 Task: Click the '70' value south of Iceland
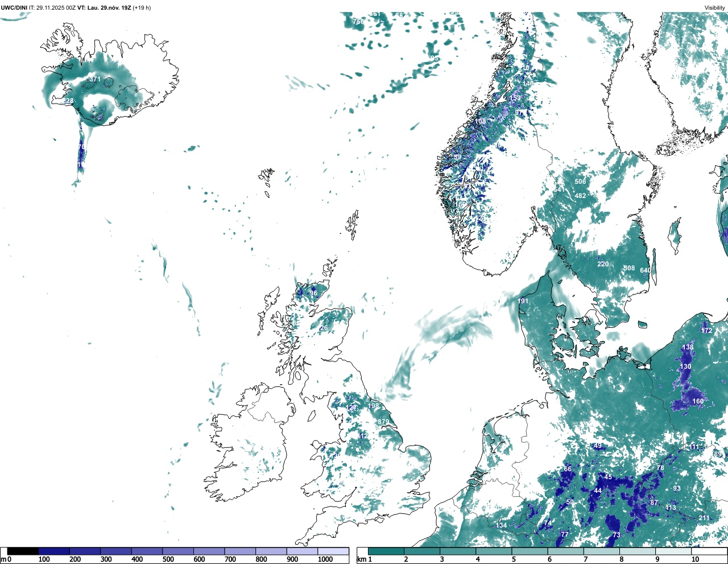[x=81, y=147]
